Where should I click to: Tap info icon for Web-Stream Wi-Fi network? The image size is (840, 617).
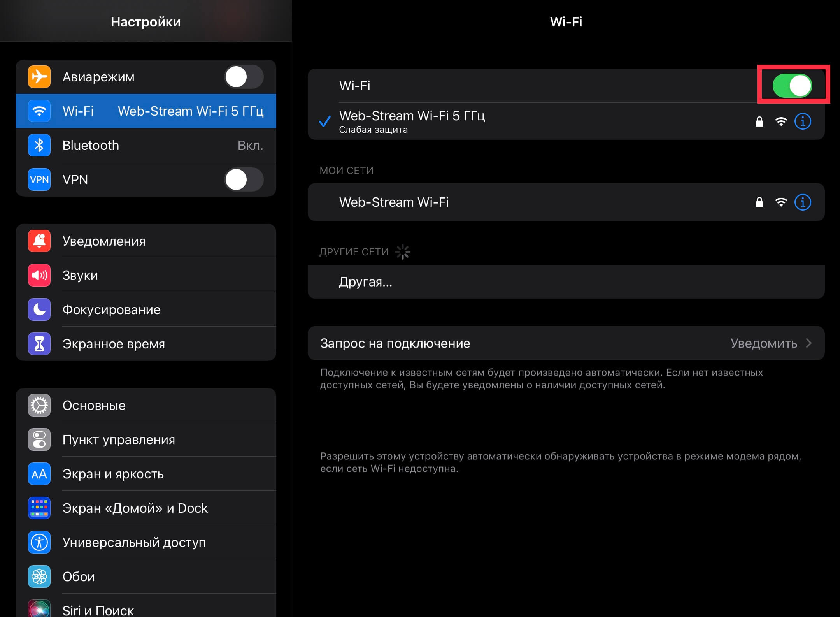(x=802, y=202)
